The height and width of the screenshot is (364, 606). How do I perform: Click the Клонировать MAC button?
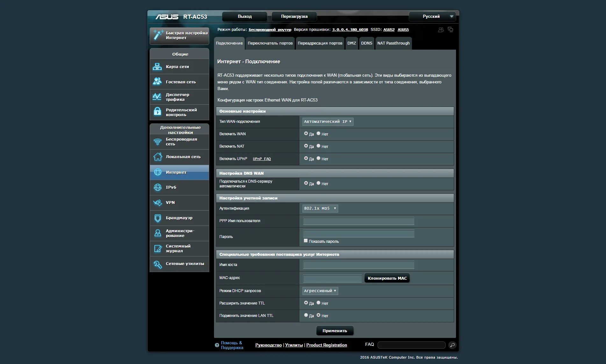click(387, 278)
